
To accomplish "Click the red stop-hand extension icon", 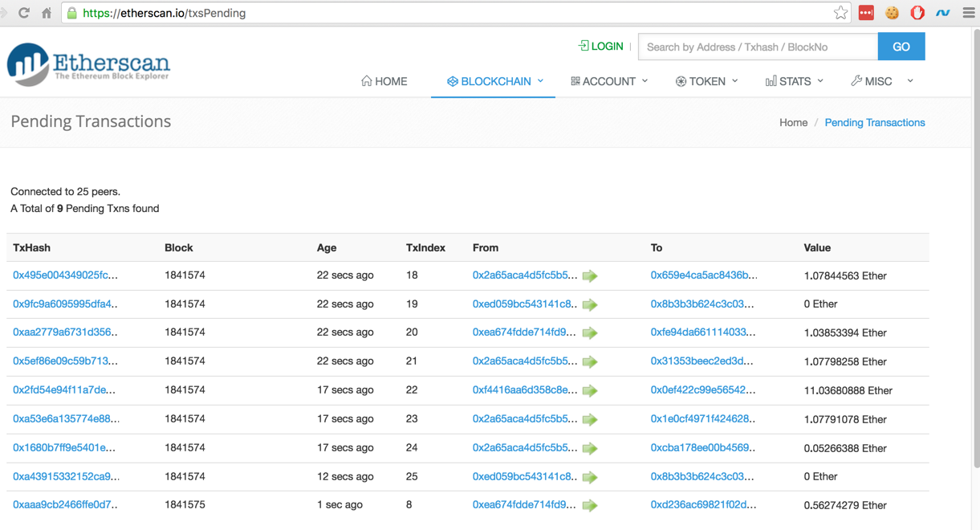I will click(917, 13).
